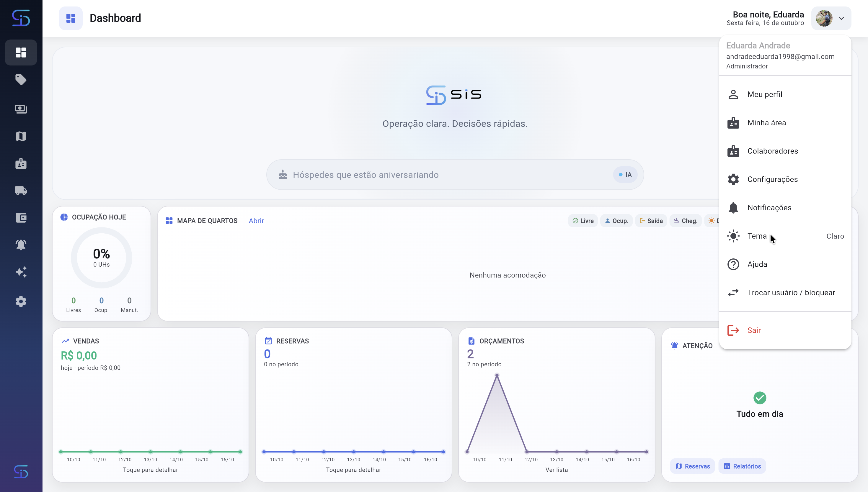Toggle the Saída room filter chip
This screenshot has height=492, width=868.
[x=651, y=221]
